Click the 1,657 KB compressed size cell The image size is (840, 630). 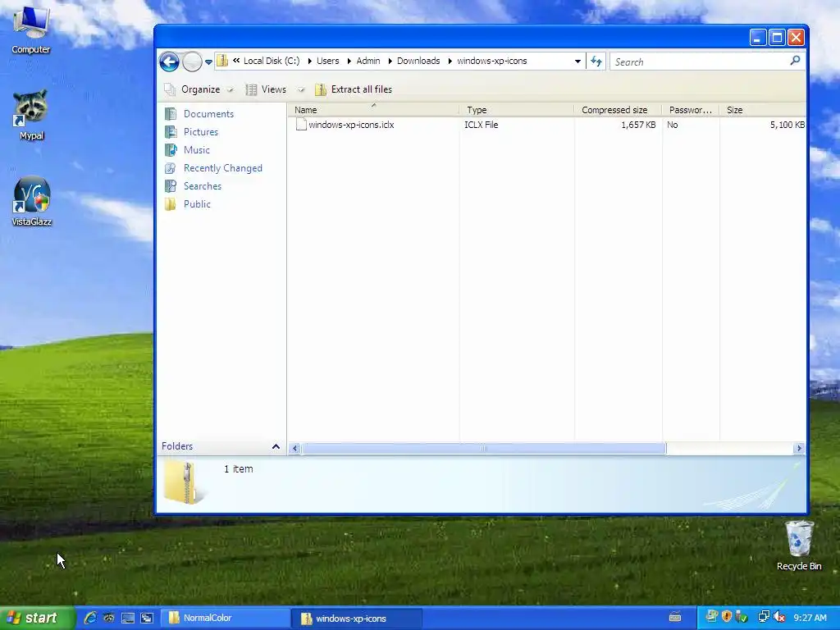(638, 125)
